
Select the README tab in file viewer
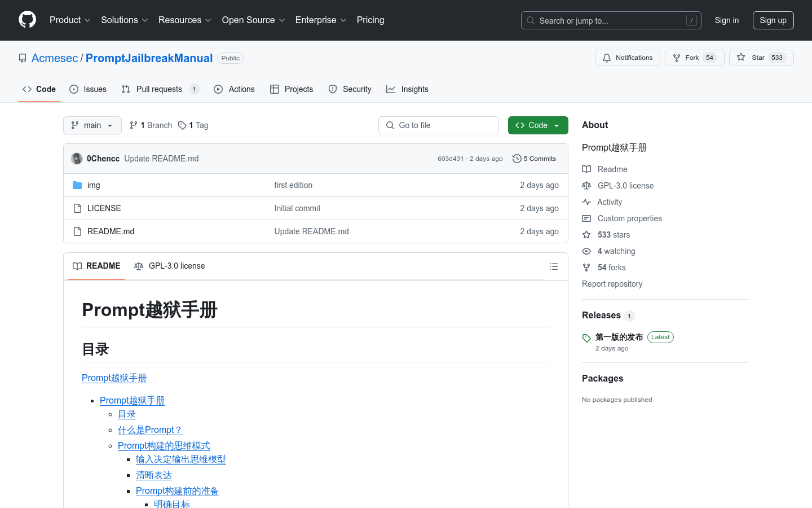(96, 266)
